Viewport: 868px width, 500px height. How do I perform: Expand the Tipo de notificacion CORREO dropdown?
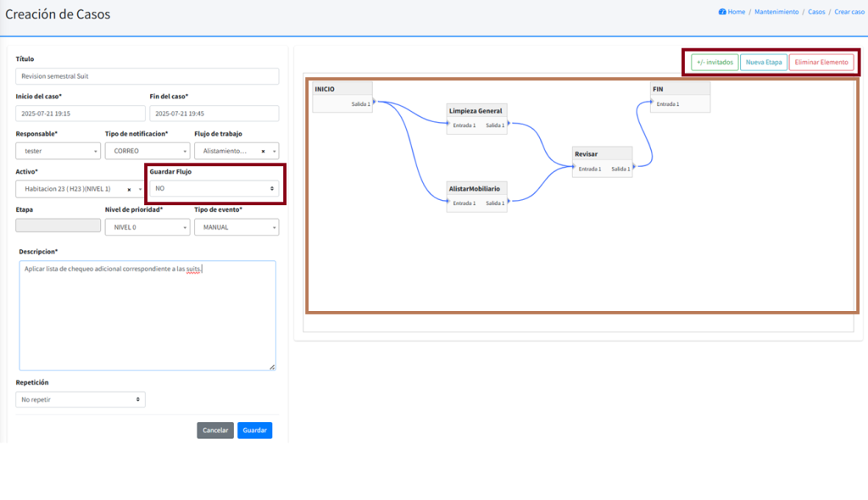145,151
